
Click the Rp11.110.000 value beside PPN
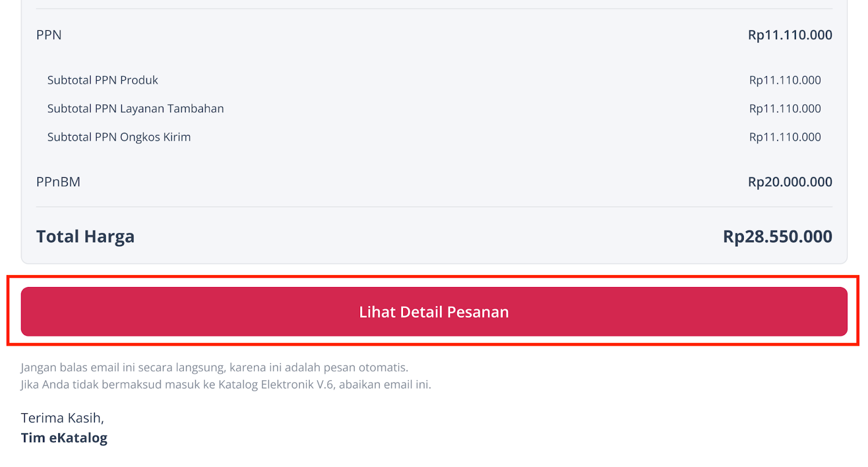[x=790, y=35]
